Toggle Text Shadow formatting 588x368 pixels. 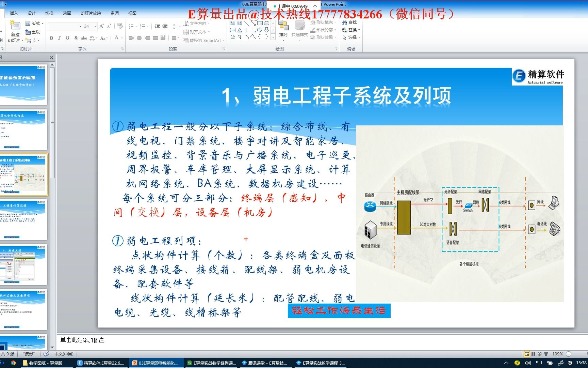tap(76, 38)
